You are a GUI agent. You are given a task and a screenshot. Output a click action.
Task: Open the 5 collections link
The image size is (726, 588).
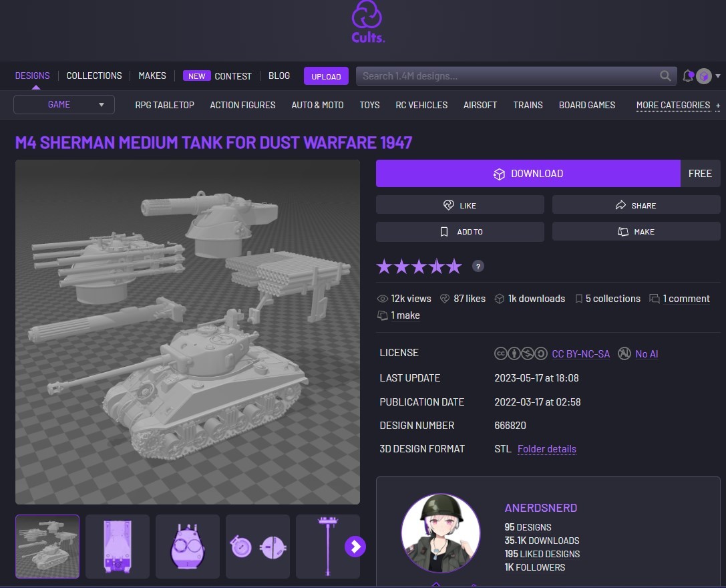click(612, 299)
